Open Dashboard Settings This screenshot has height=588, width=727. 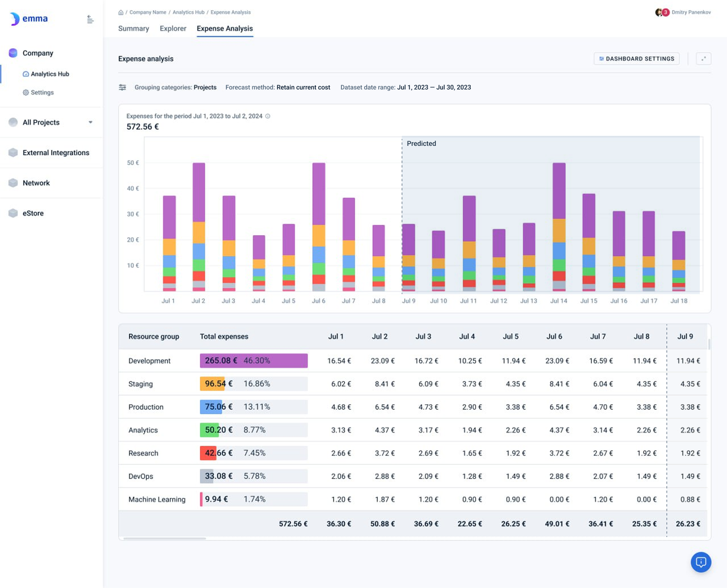637,59
